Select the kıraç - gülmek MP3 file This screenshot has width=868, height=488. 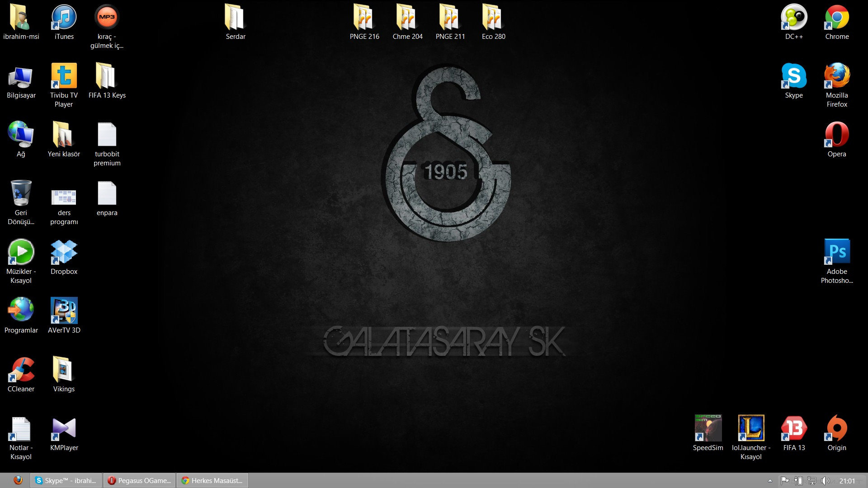(x=107, y=26)
